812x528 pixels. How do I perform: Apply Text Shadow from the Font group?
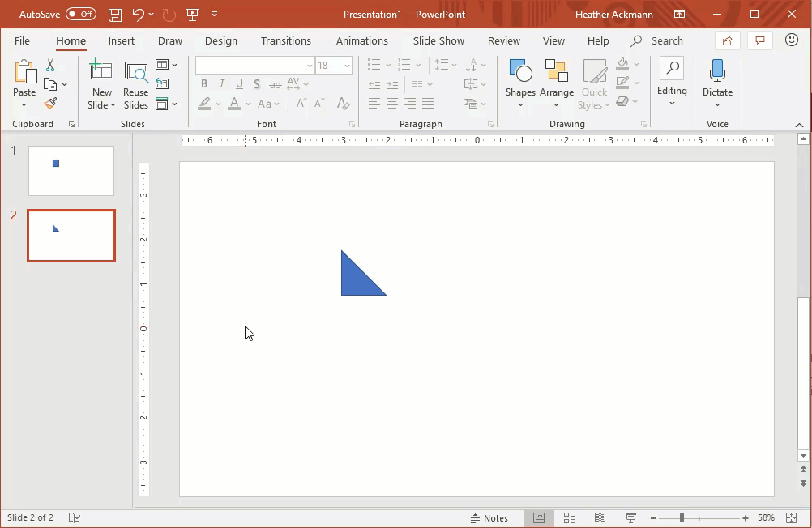click(x=257, y=83)
